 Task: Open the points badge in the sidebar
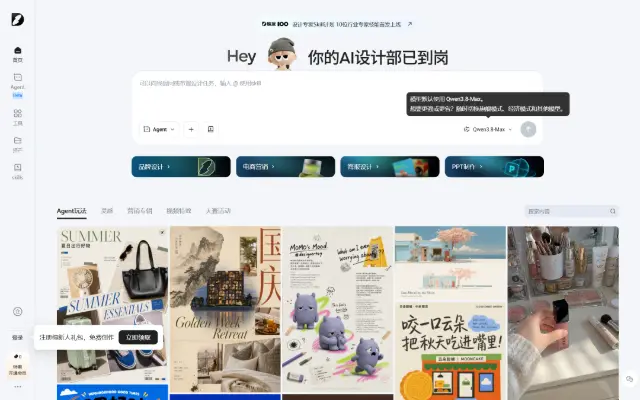(x=18, y=365)
